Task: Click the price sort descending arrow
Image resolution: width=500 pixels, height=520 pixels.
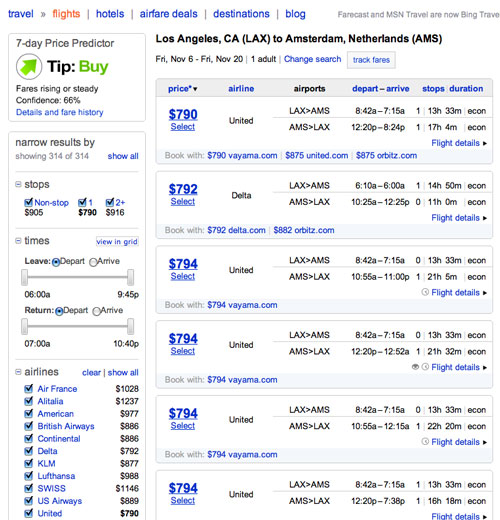Action: tap(195, 89)
